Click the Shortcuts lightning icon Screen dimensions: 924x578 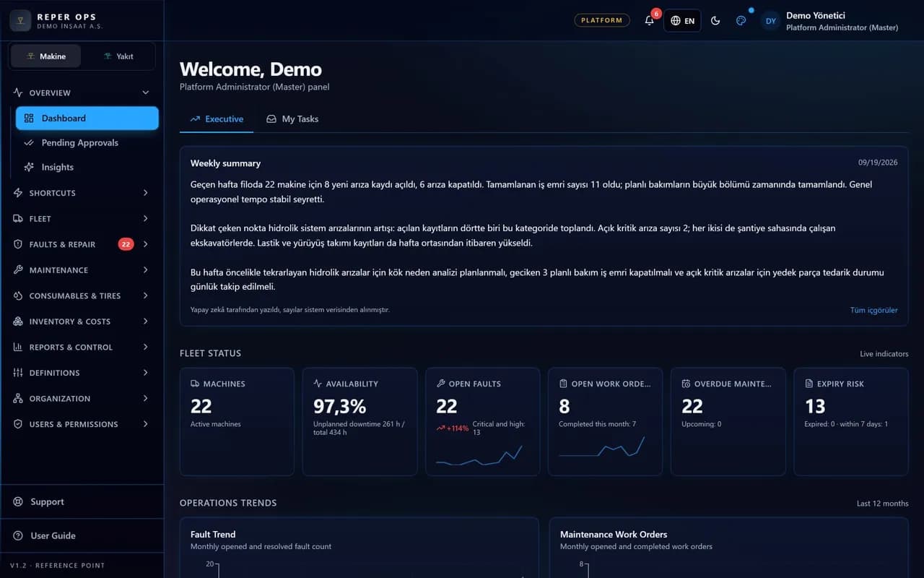point(18,193)
